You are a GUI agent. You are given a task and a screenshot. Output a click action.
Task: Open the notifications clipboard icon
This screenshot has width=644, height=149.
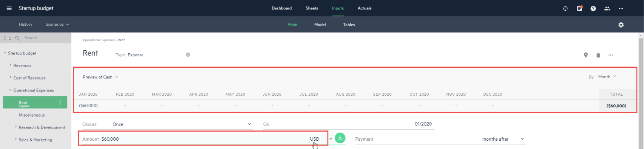click(x=579, y=8)
